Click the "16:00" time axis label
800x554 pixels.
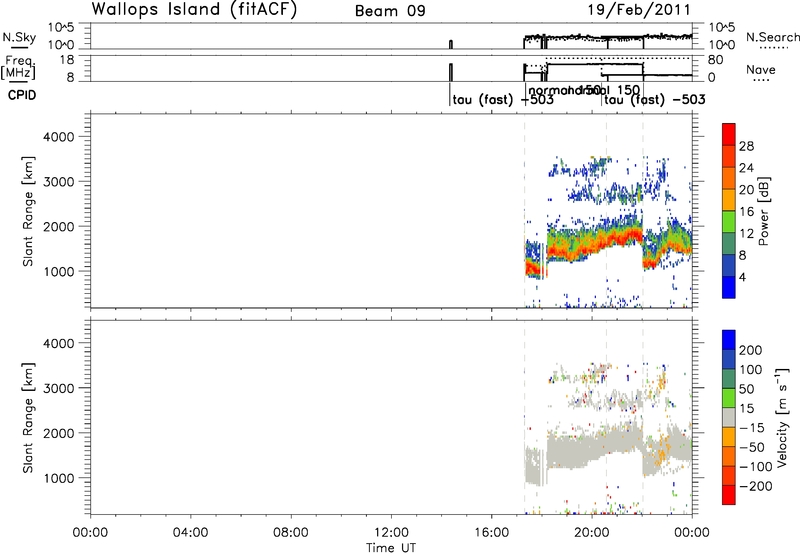point(491,533)
